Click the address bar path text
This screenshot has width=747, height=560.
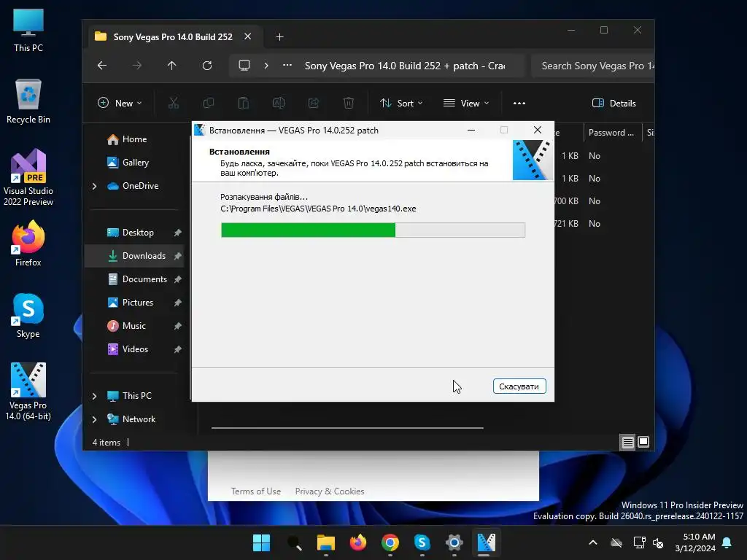tap(405, 66)
